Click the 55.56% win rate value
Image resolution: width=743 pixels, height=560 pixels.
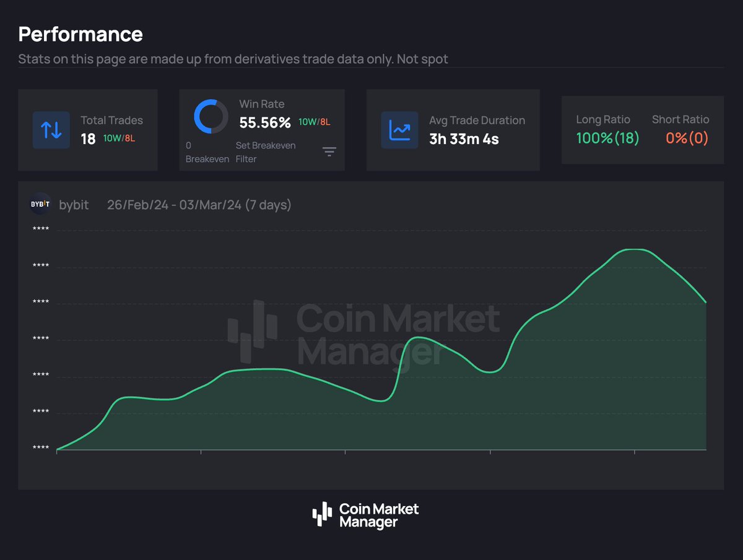265,123
